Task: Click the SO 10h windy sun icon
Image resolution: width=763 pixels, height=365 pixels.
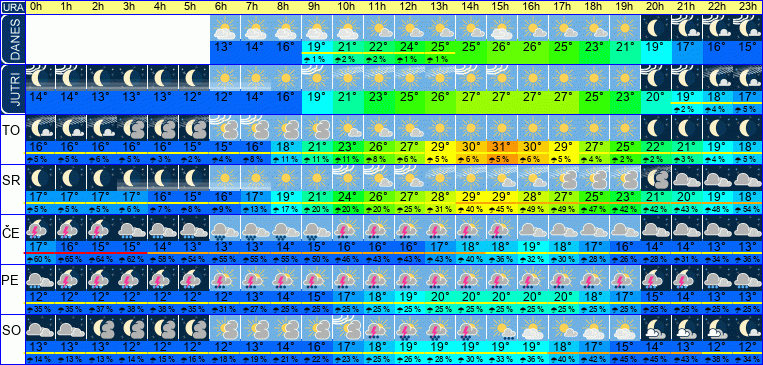Action: click(348, 327)
